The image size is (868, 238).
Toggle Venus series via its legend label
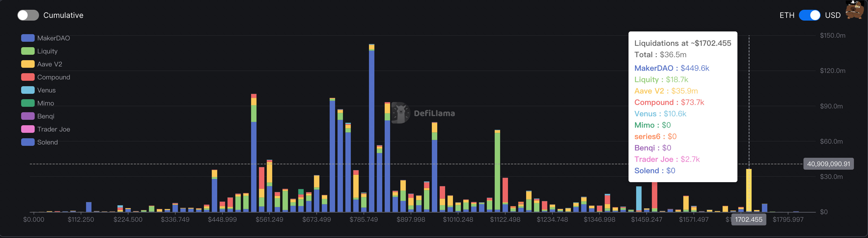pos(47,90)
